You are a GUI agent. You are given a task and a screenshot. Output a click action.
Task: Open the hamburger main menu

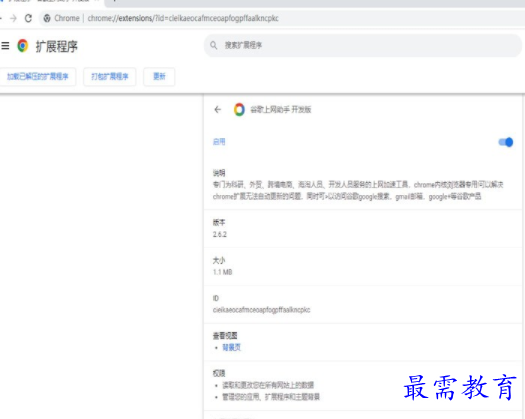(5, 46)
